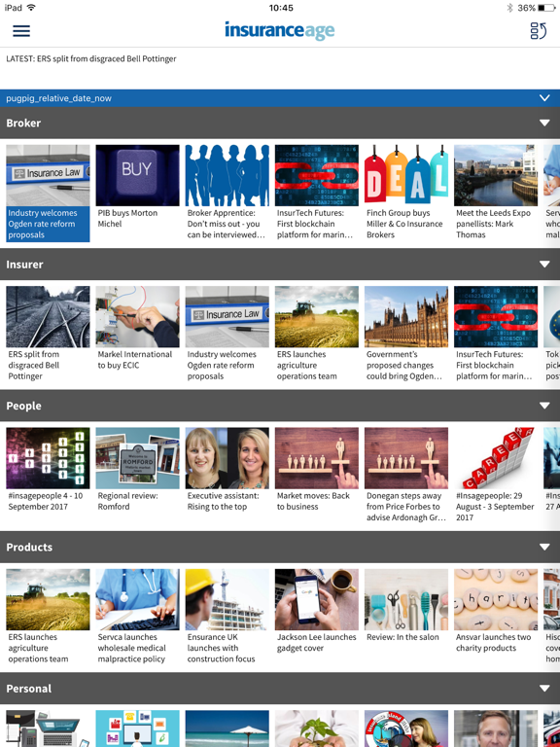This screenshot has height=747, width=560.
Task: Collapse the Personal section arrow
Action: pos(544,689)
